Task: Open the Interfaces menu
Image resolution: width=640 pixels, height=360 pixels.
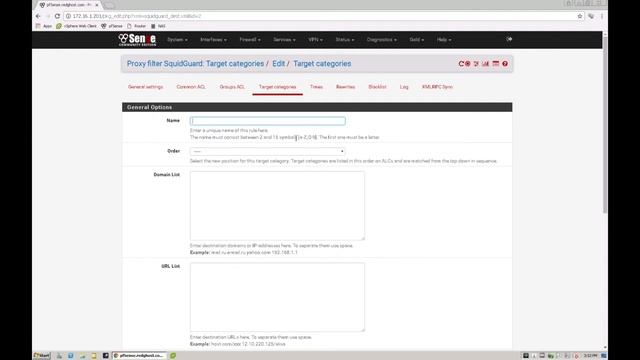Action: [213, 40]
